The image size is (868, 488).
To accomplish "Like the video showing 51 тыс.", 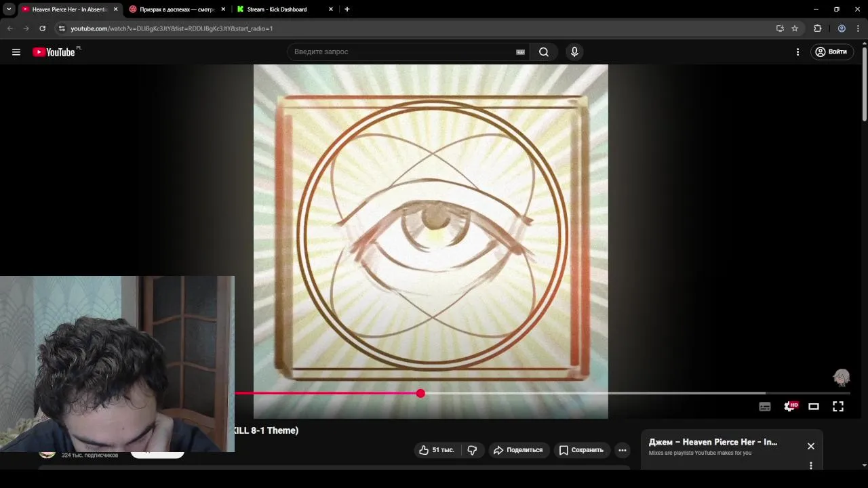I will (436, 450).
